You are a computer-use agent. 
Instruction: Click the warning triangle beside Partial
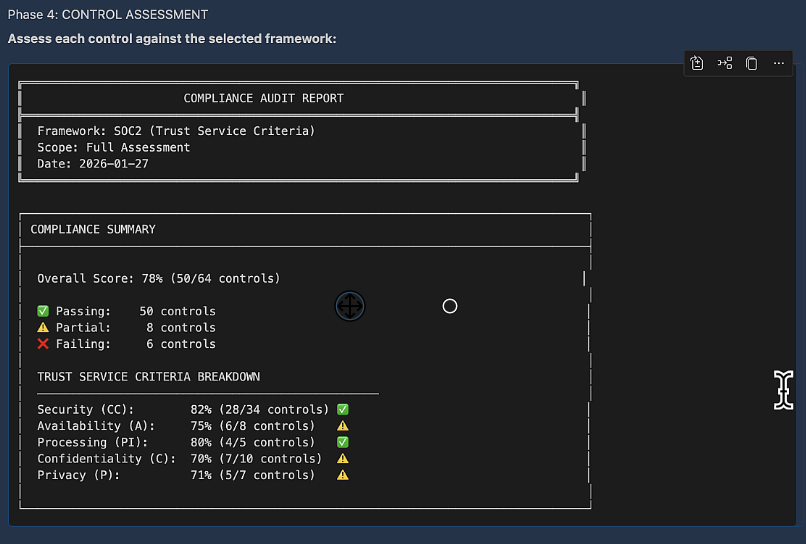(x=43, y=327)
